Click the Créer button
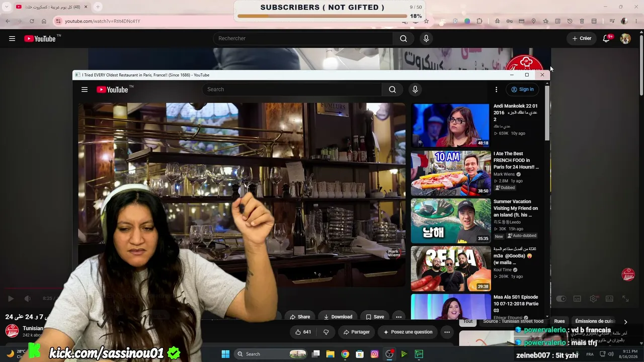The image size is (644, 362). click(582, 39)
